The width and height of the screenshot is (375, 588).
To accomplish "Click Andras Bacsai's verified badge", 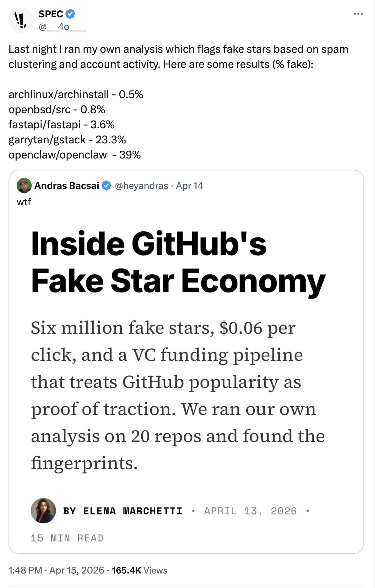I will click(x=107, y=186).
